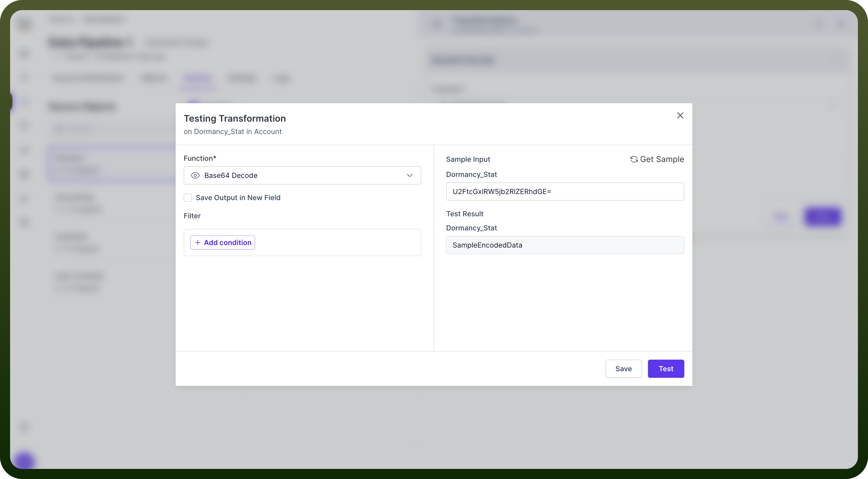Screen dimensions: 868x479
Task: Run the transformation with the Test button
Action: pos(666,369)
